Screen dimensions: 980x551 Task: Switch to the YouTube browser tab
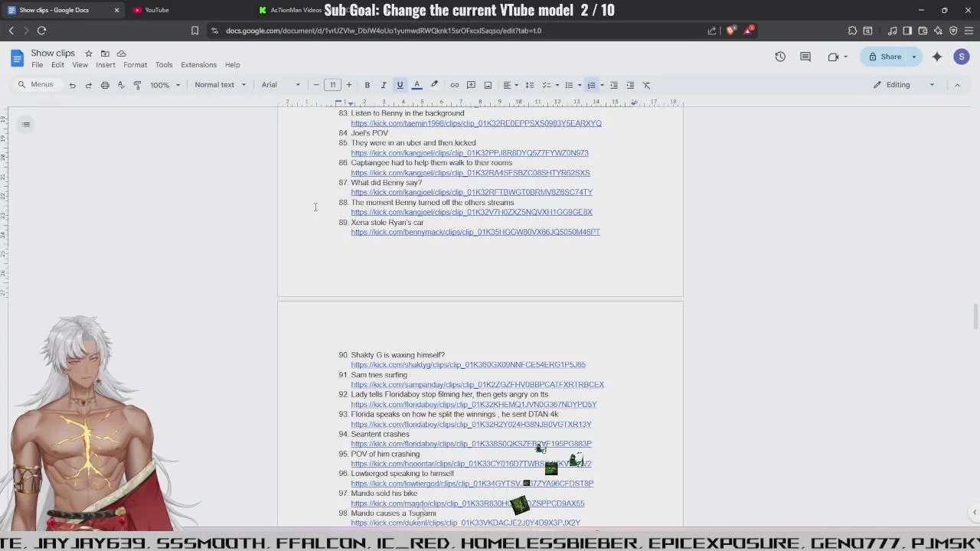[x=184, y=10]
